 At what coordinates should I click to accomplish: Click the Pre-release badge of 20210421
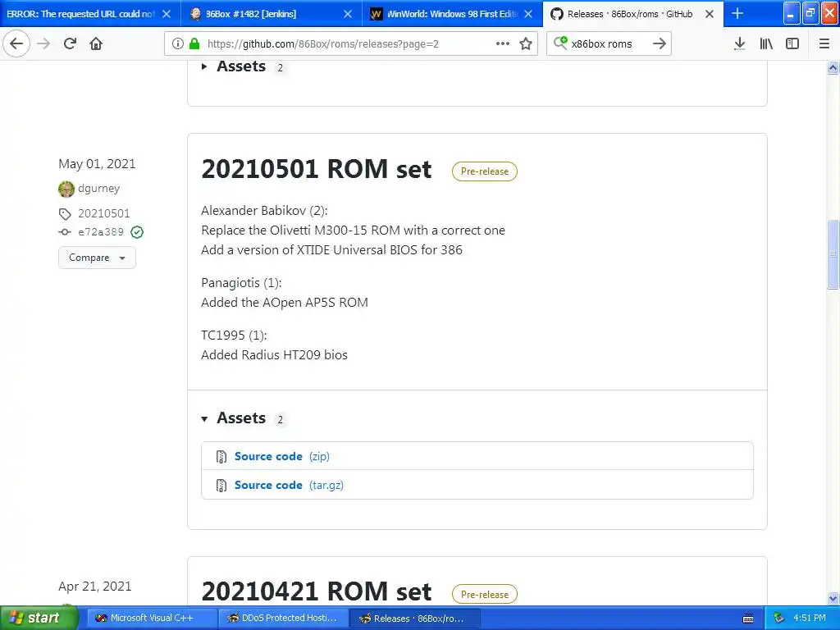click(484, 595)
